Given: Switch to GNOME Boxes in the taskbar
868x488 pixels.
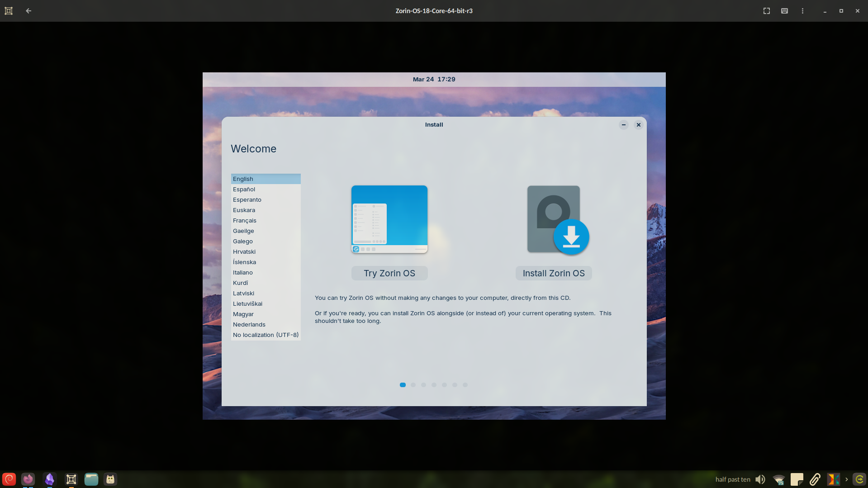Looking at the screenshot, I should click(71, 479).
